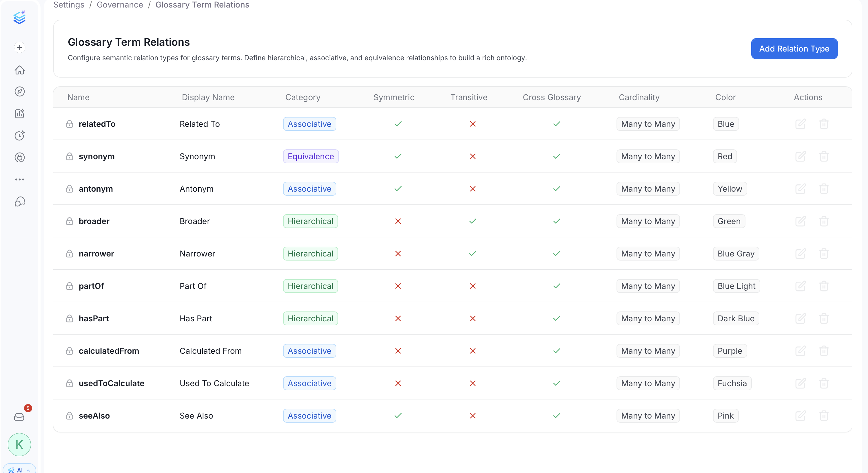The width and height of the screenshot is (868, 473).
Task: Click the Cross Glossary checkmark for hasPart
Action: pyautogui.click(x=557, y=318)
